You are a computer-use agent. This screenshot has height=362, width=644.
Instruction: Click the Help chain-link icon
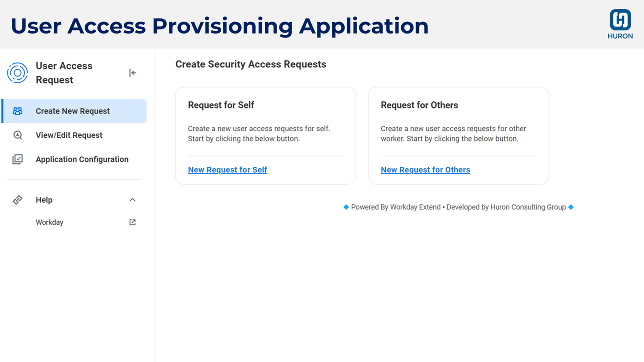coord(17,200)
